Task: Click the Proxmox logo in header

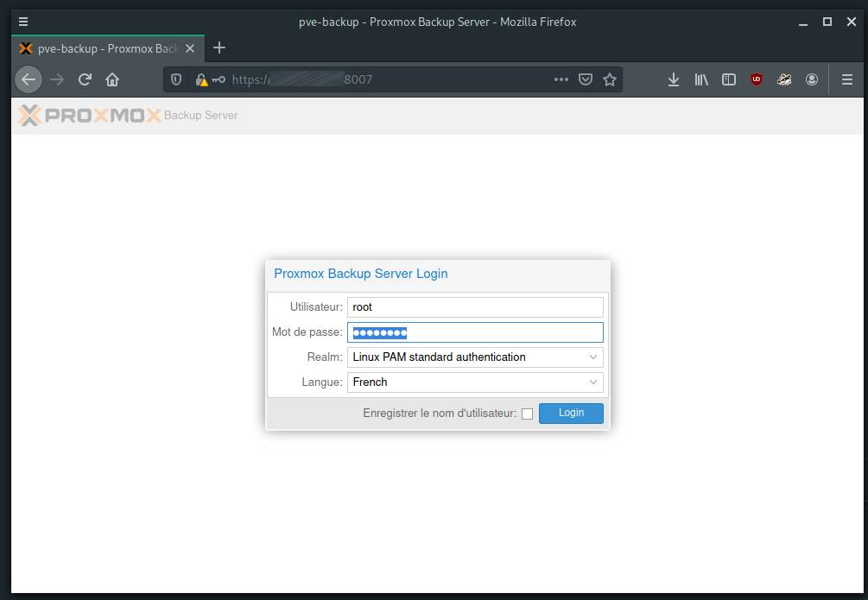Action: 89,115
